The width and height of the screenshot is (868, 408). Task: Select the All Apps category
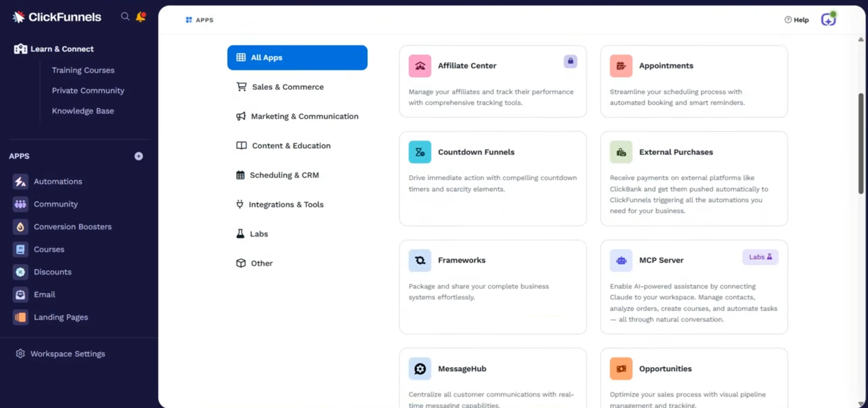tap(297, 57)
